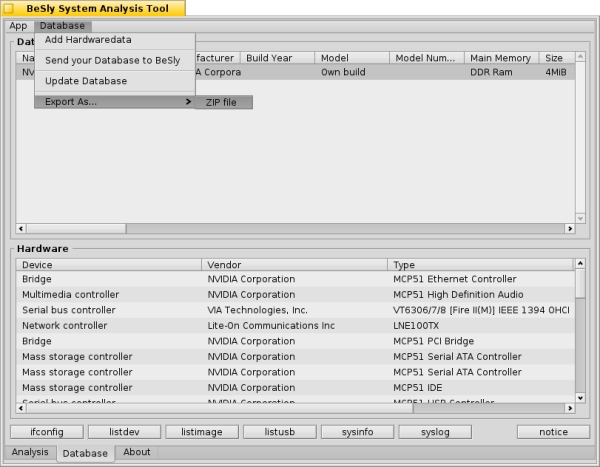
Task: Sort hardware list by Vendor column
Action: [294, 265]
